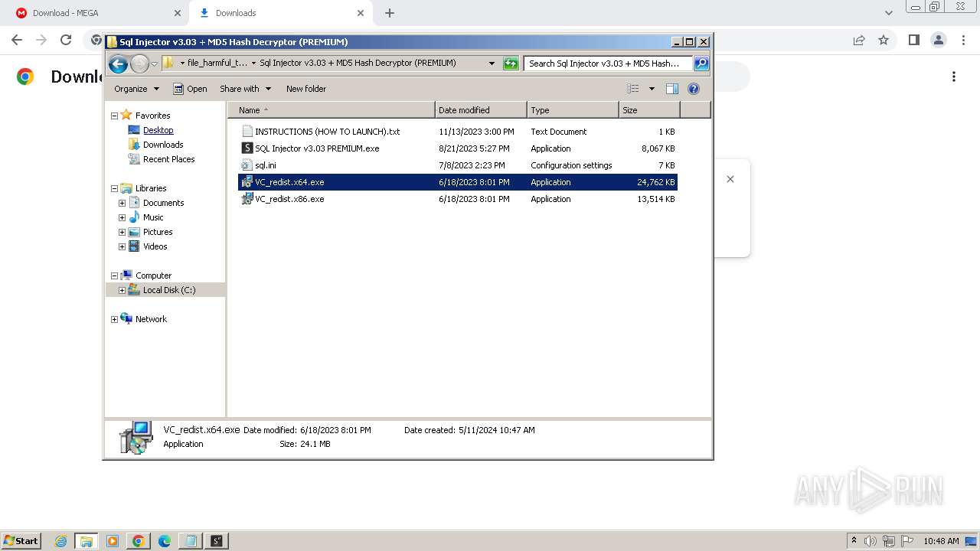980x551 pixels.
Task: Show hidden tray icons arrow
Action: [854, 541]
